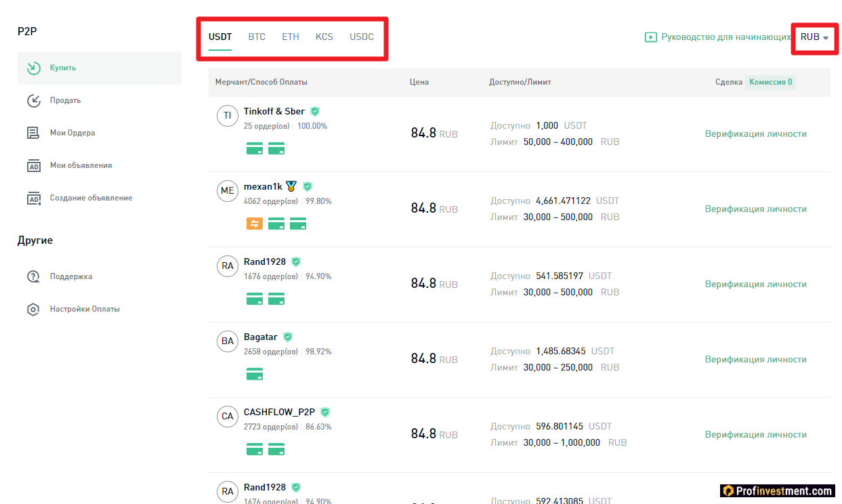Image resolution: width=842 pixels, height=504 pixels.
Task: Click orange transfer payment icon of mexan1k
Action: coord(255,224)
